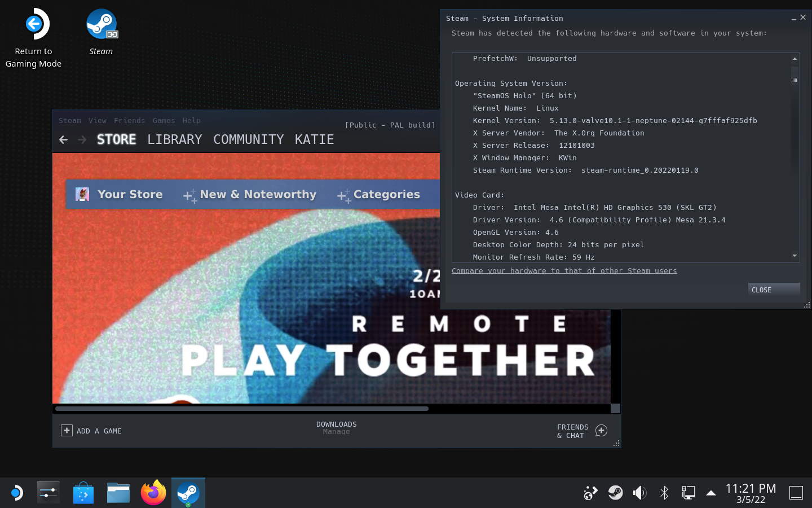The height and width of the screenshot is (508, 812).
Task: Click the System Information scroll down arrow
Action: tap(795, 256)
